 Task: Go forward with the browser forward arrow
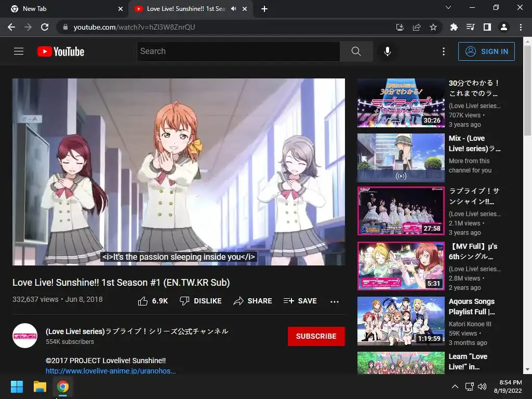pos(28,27)
